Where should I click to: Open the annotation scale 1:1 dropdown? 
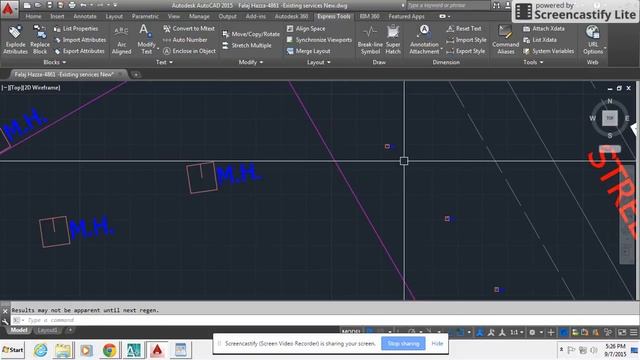(x=516, y=332)
